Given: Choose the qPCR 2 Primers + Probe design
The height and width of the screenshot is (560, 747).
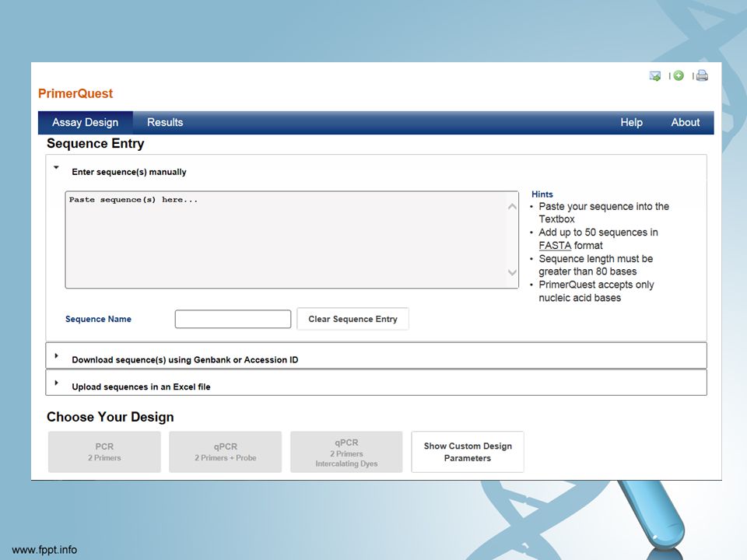Looking at the screenshot, I should point(226,452).
